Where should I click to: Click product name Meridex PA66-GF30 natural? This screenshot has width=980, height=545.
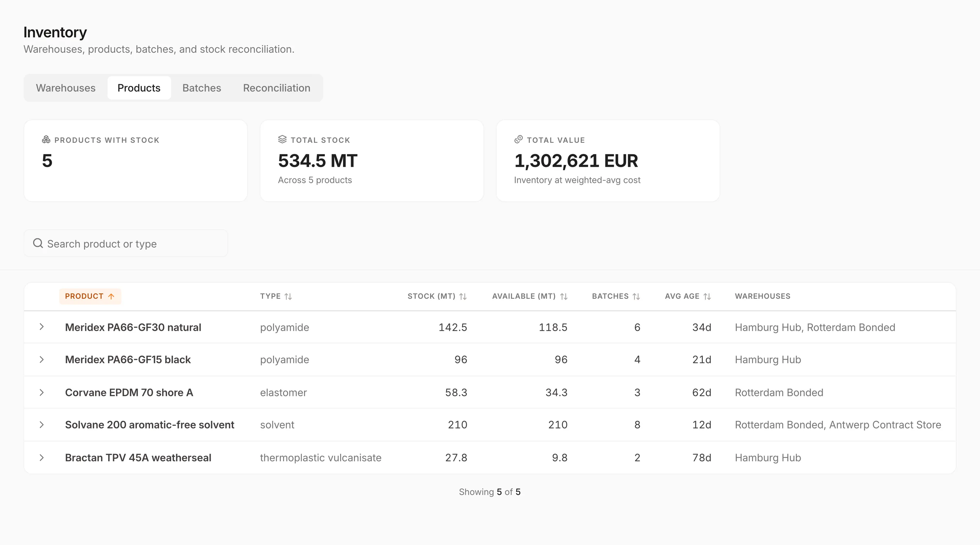pos(133,327)
